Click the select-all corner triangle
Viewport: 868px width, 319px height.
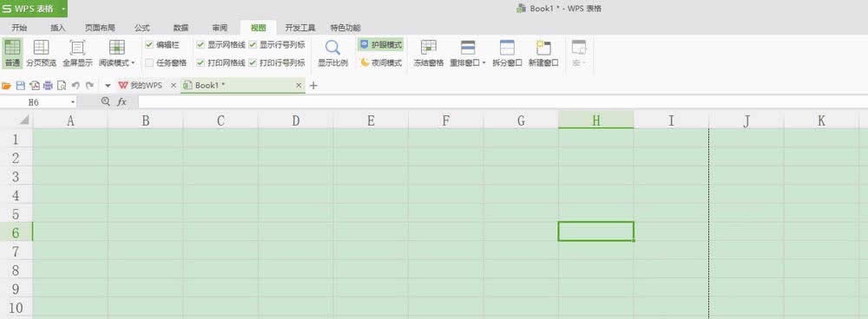click(x=24, y=120)
